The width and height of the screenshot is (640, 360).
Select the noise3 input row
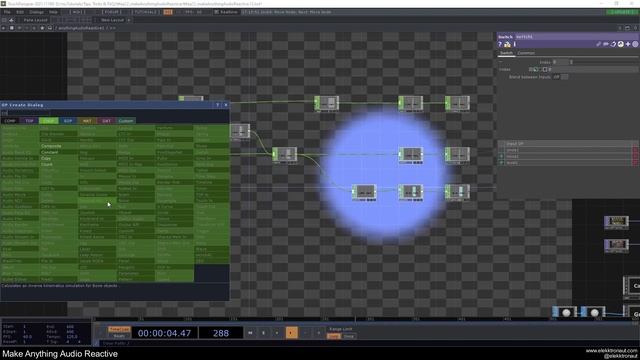point(567,162)
